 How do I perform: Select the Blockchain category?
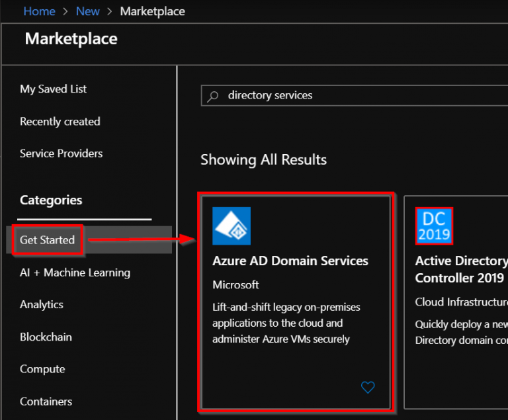[x=46, y=337]
